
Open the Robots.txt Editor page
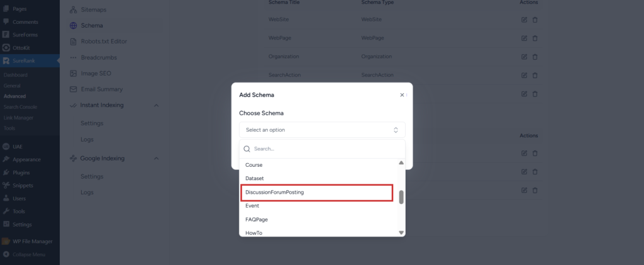click(104, 42)
